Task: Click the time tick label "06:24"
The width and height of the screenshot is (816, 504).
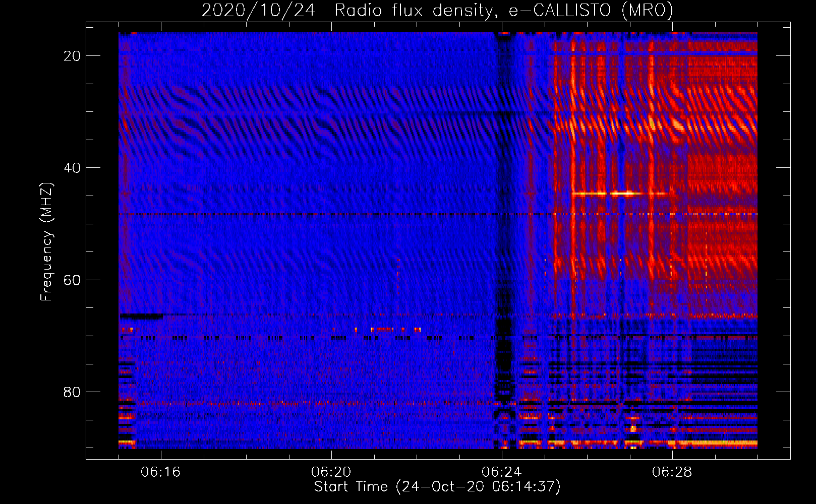Action: click(x=502, y=472)
